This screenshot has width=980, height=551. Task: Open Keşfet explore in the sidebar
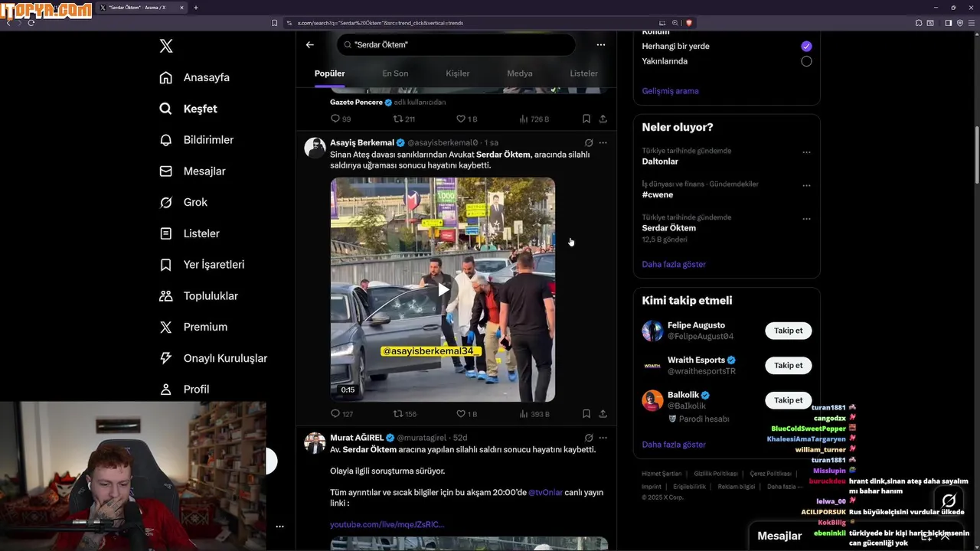point(188,109)
